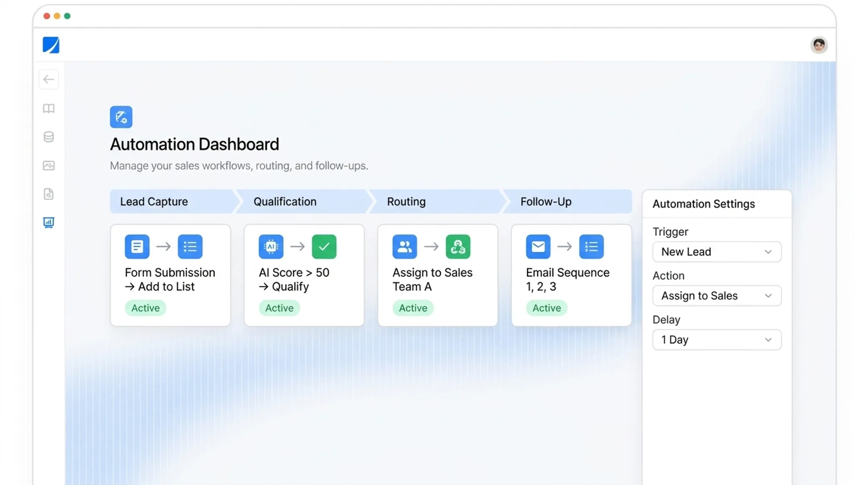Click the Action field label
This screenshot has height=485, width=868.
coord(668,275)
